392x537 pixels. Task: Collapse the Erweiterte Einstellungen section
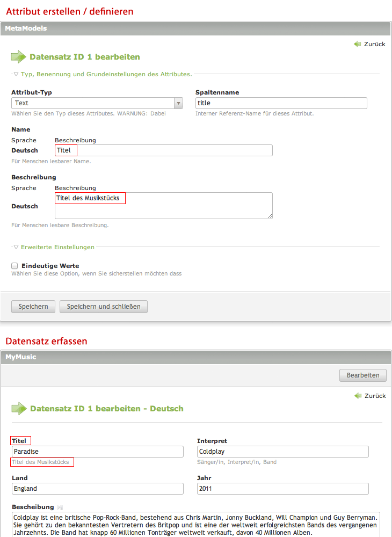[x=16, y=247]
